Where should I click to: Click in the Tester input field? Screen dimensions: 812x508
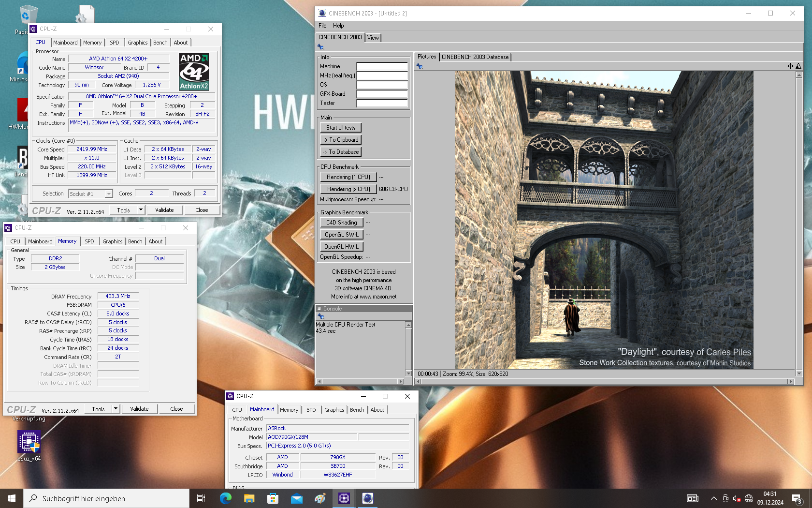click(x=382, y=103)
